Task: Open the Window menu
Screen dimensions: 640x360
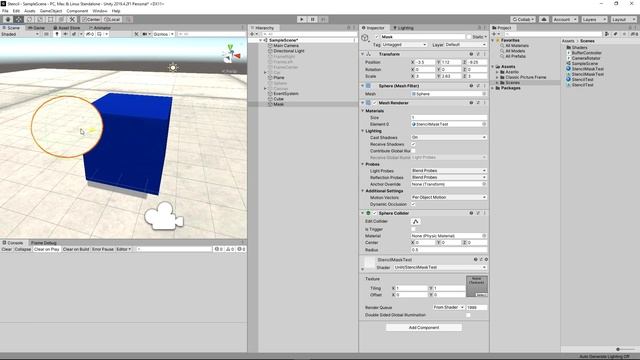Action: coord(100,11)
